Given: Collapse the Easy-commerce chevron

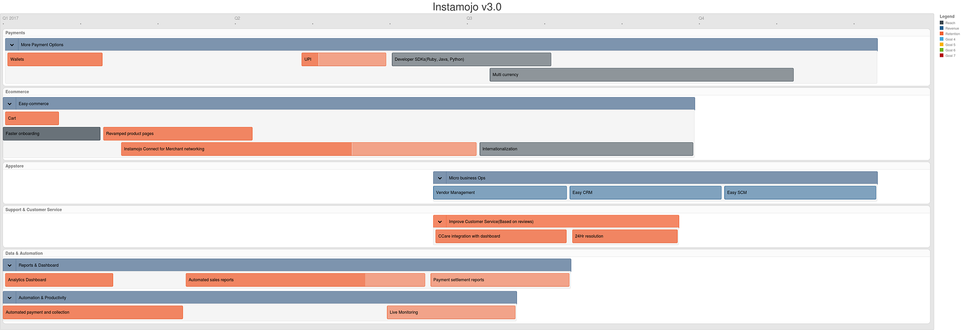Looking at the screenshot, I should 10,103.
